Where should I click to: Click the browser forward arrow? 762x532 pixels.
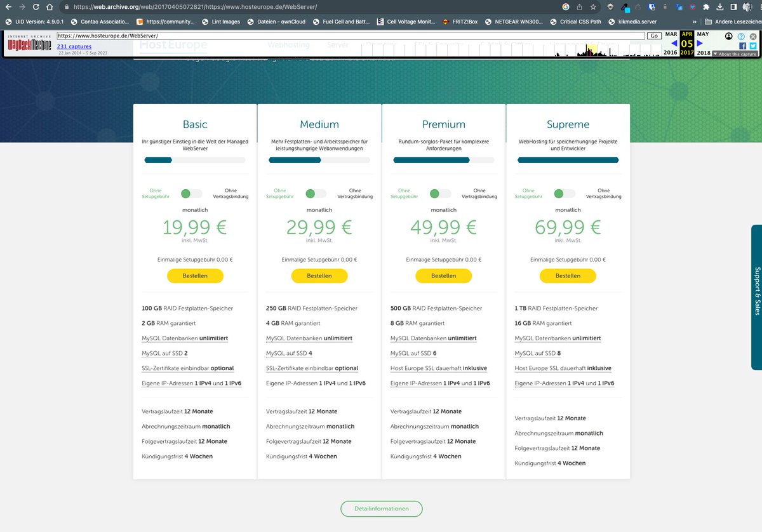click(22, 7)
